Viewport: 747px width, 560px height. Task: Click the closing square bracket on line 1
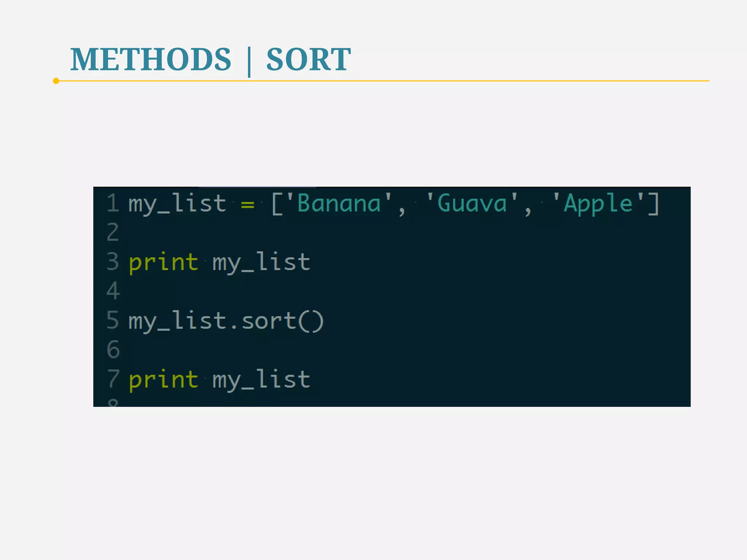(x=654, y=204)
